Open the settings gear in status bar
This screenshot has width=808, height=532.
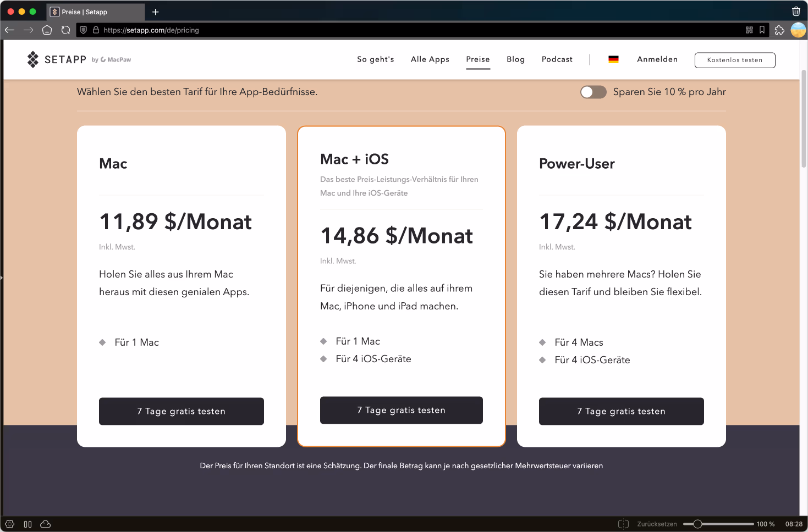click(9, 524)
